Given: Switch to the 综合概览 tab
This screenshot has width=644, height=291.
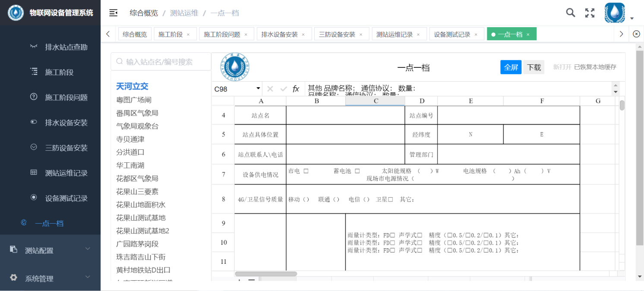Looking at the screenshot, I should click(x=134, y=33).
